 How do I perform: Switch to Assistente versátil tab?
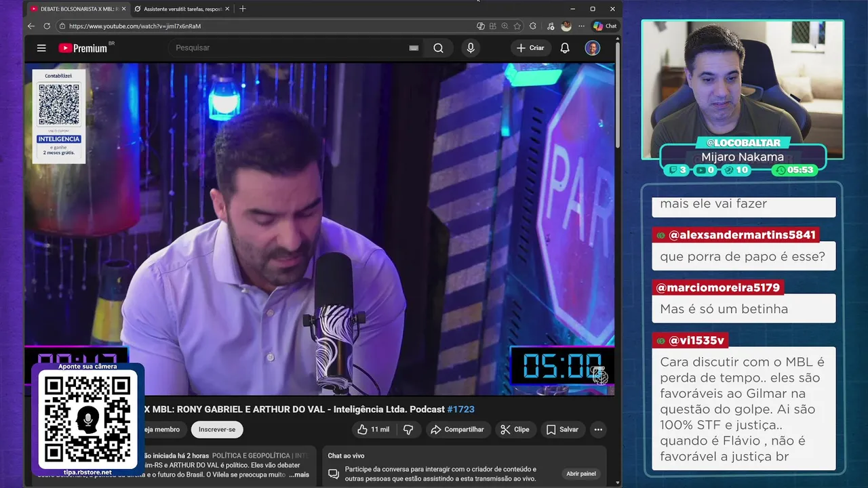[181, 9]
